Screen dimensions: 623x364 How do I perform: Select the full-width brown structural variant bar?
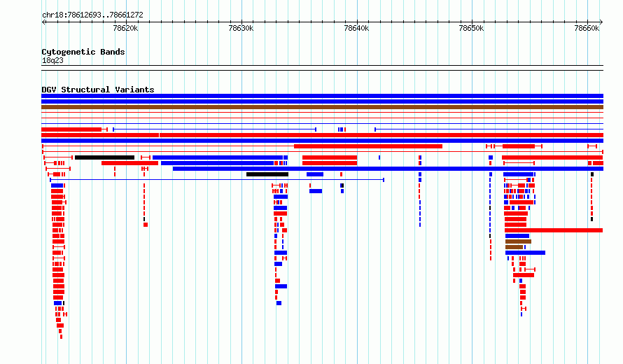(x=322, y=107)
